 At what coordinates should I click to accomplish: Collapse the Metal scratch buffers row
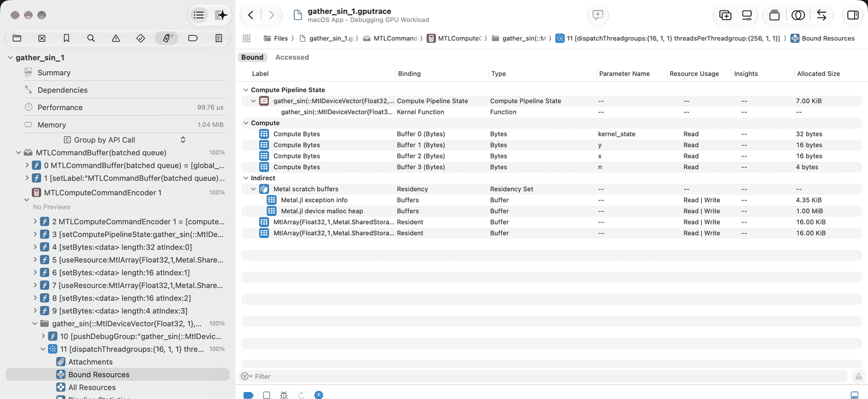[253, 189]
